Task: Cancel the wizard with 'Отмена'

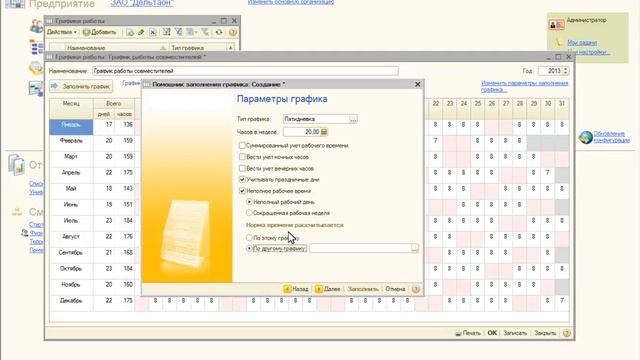Action: coord(395,289)
